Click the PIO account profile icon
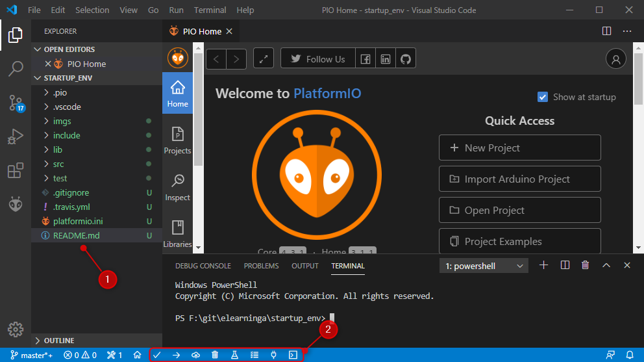 coord(615,59)
